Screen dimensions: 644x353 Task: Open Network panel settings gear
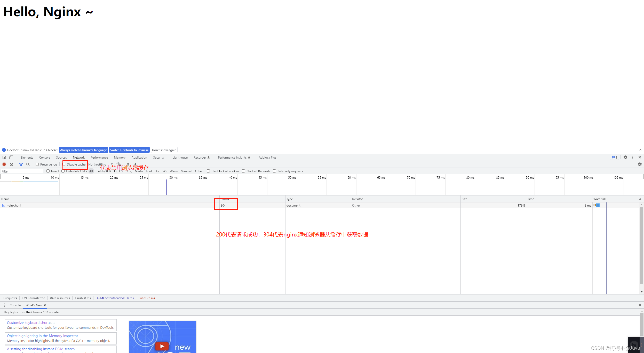640,164
